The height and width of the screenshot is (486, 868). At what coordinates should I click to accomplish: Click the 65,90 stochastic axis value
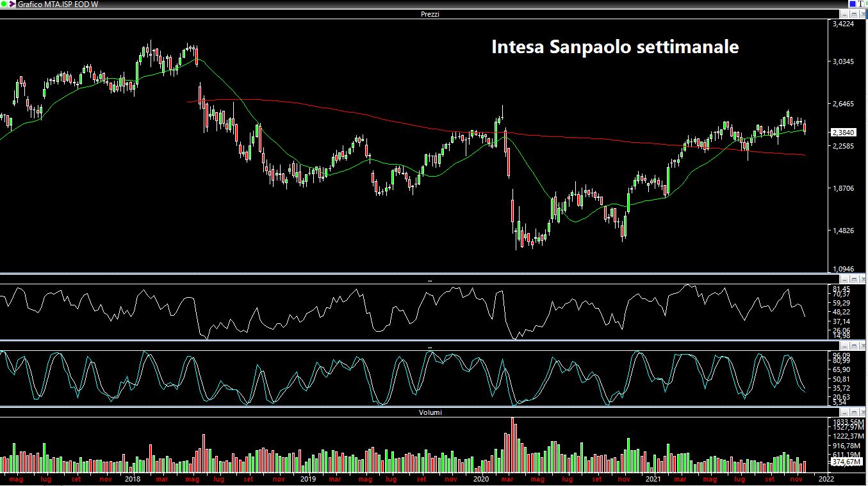point(840,369)
